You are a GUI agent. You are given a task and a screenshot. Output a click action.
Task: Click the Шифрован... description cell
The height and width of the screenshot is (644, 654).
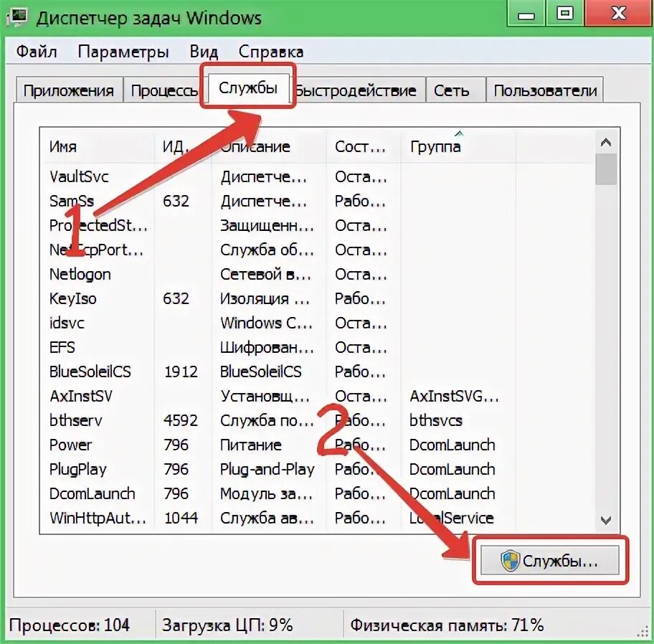(267, 347)
